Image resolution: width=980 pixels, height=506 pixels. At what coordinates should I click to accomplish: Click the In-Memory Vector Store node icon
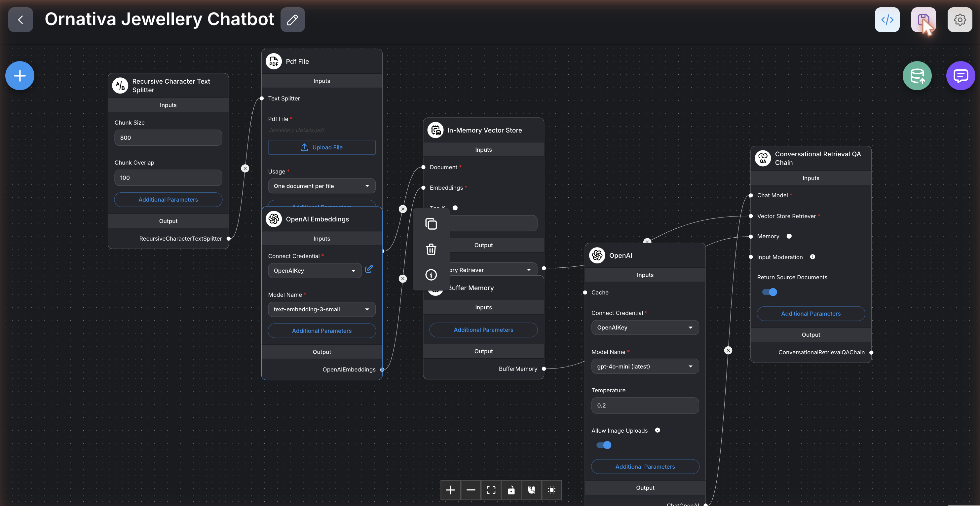point(435,130)
